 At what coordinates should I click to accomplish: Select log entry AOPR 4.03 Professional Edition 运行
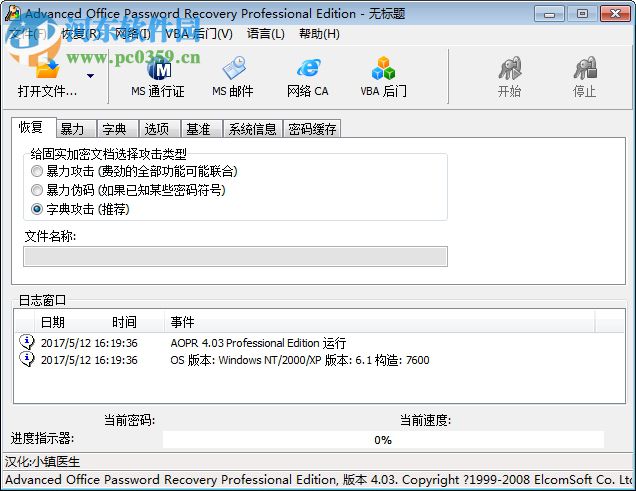tap(258, 343)
